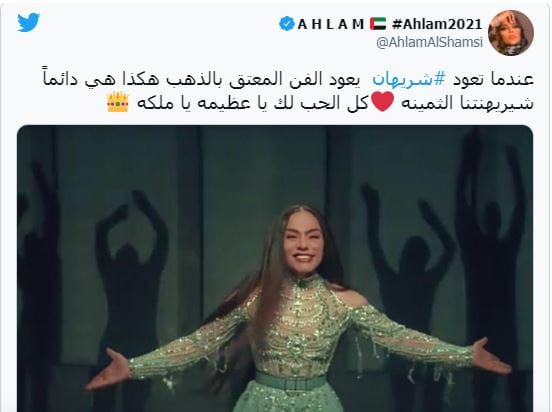The image size is (552, 412).
Task: Click the blue verified badge checkmark
Action: click(287, 24)
